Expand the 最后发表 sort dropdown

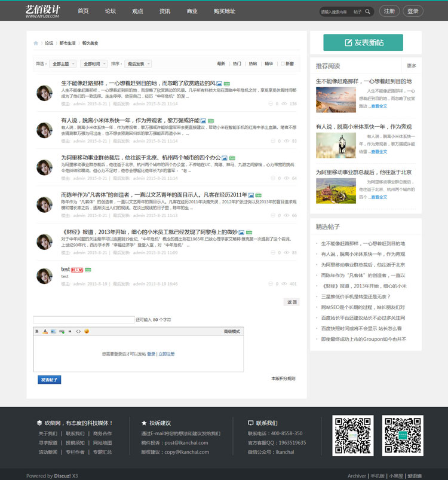[x=138, y=64]
